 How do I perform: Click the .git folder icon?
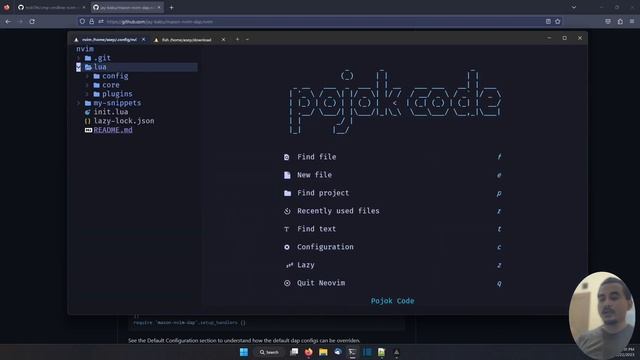(88, 58)
